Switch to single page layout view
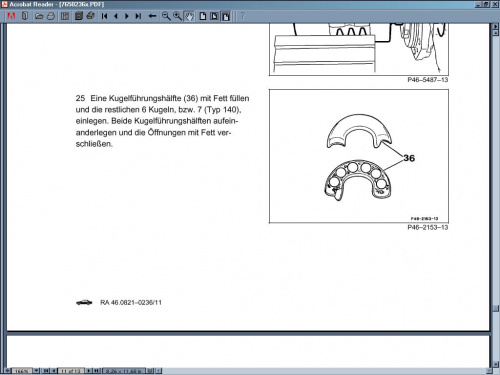The image size is (500, 375). point(203,16)
